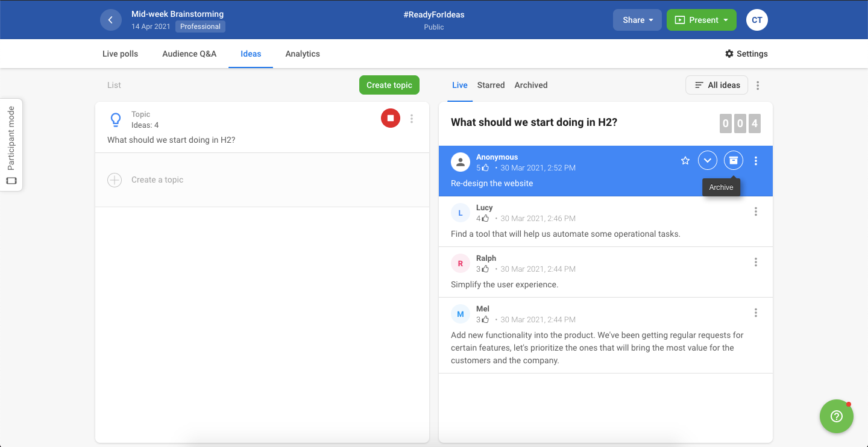Click the Professional plan badge

[200, 27]
